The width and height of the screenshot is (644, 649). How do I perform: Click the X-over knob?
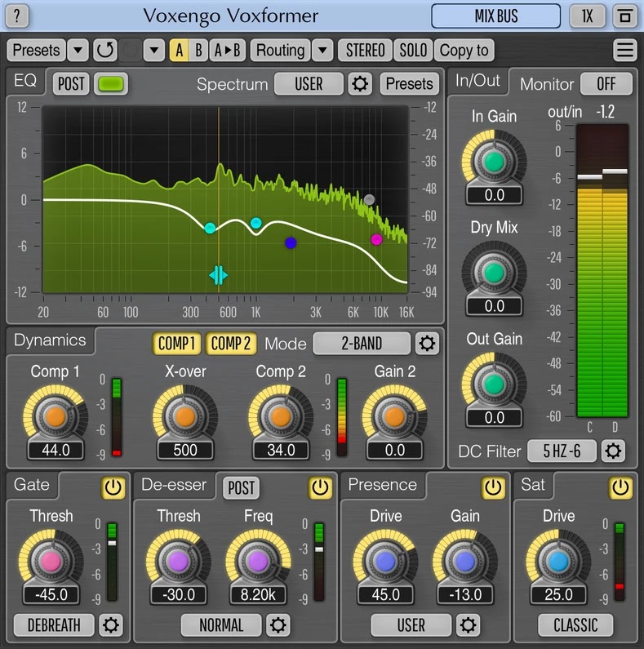click(185, 416)
